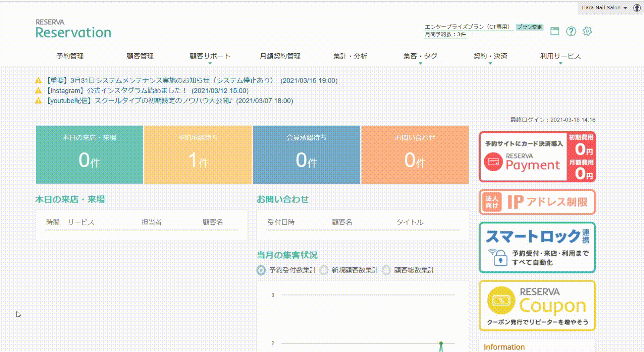Expand the Tiara Nail Salon account dropdown
This screenshot has width=644, height=352.
(x=604, y=8)
